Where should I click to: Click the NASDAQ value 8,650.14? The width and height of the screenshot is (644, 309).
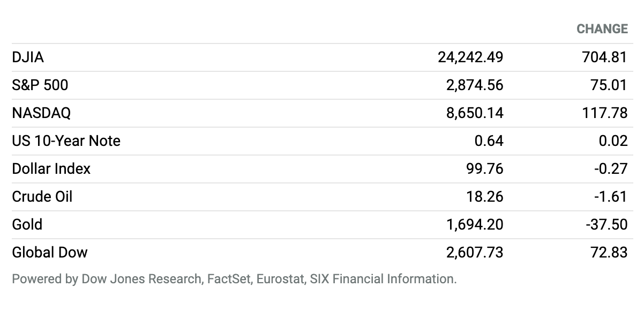coord(475,113)
